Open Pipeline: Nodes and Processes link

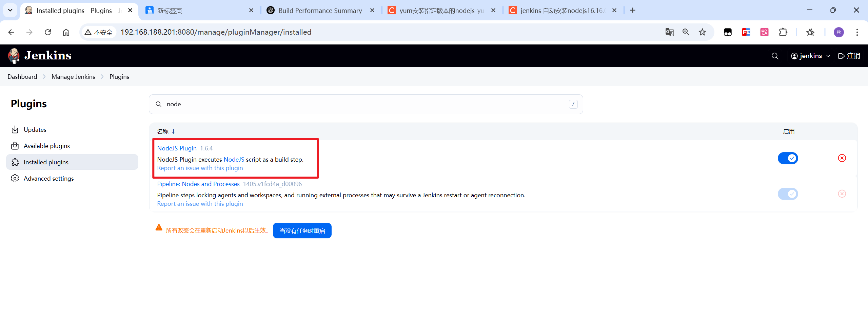[198, 184]
